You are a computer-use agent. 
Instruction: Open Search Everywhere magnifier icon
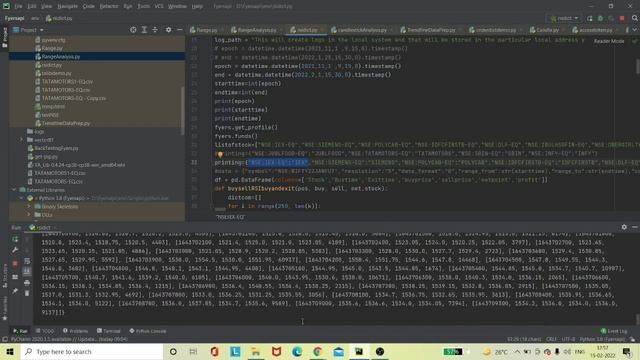click(635, 18)
